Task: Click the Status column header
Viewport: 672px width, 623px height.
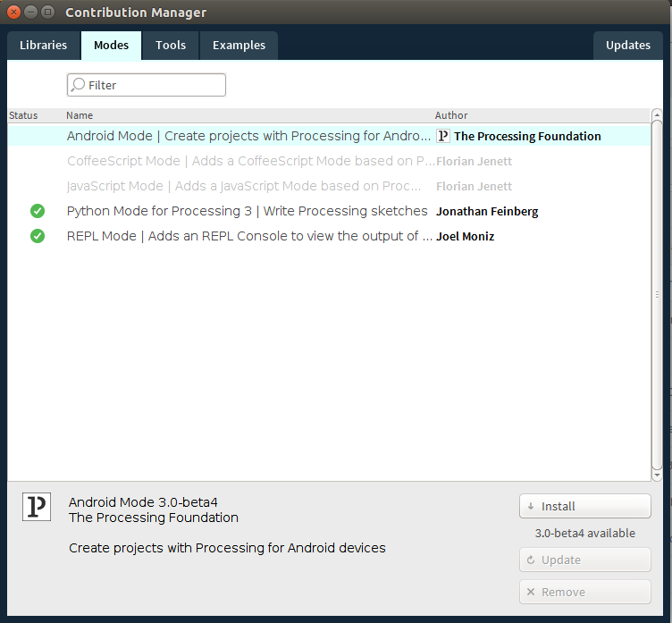Action: [23, 115]
